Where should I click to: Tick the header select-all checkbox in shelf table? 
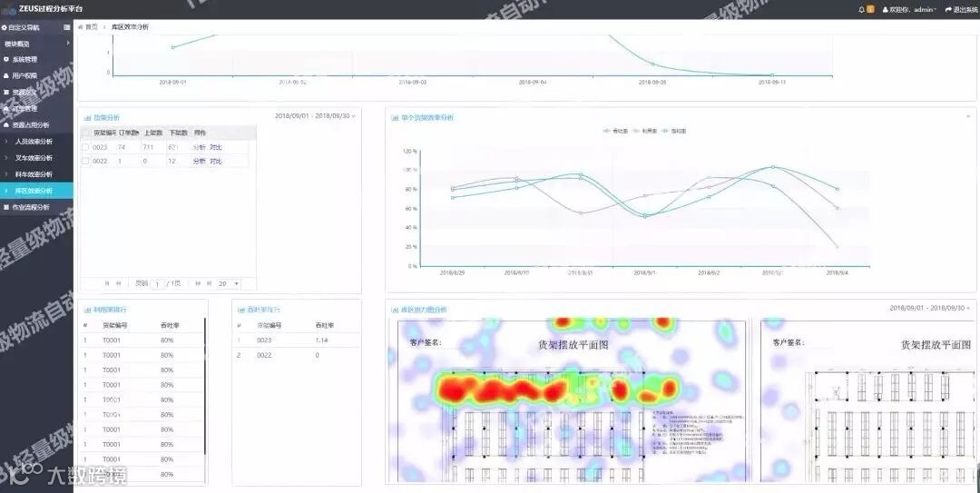[x=85, y=133]
